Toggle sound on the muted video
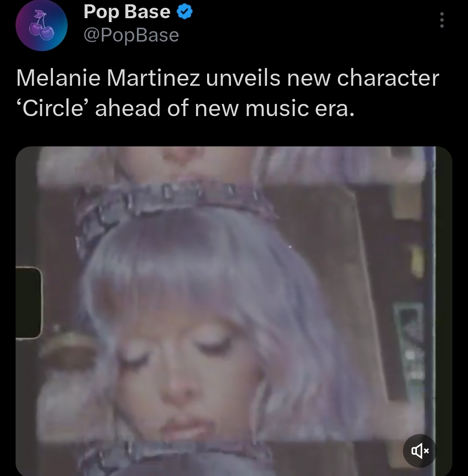 point(420,451)
